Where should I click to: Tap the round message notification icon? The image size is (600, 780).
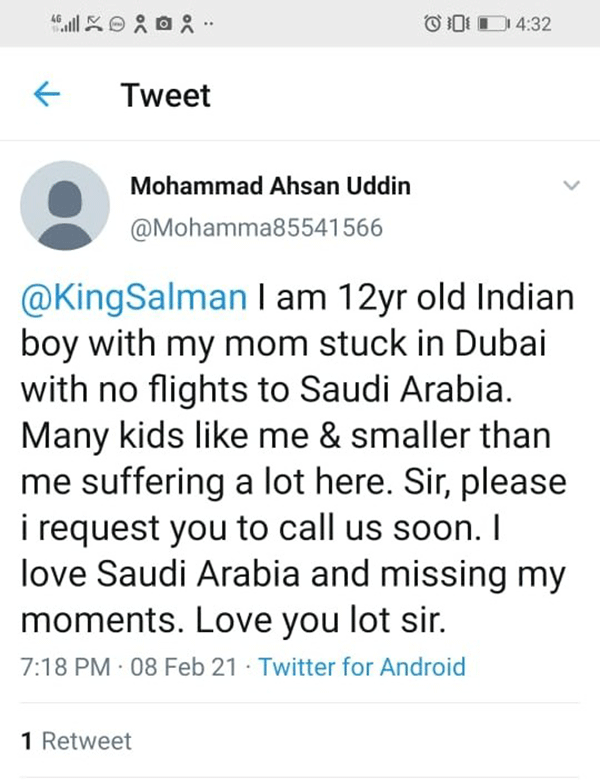pos(115,23)
